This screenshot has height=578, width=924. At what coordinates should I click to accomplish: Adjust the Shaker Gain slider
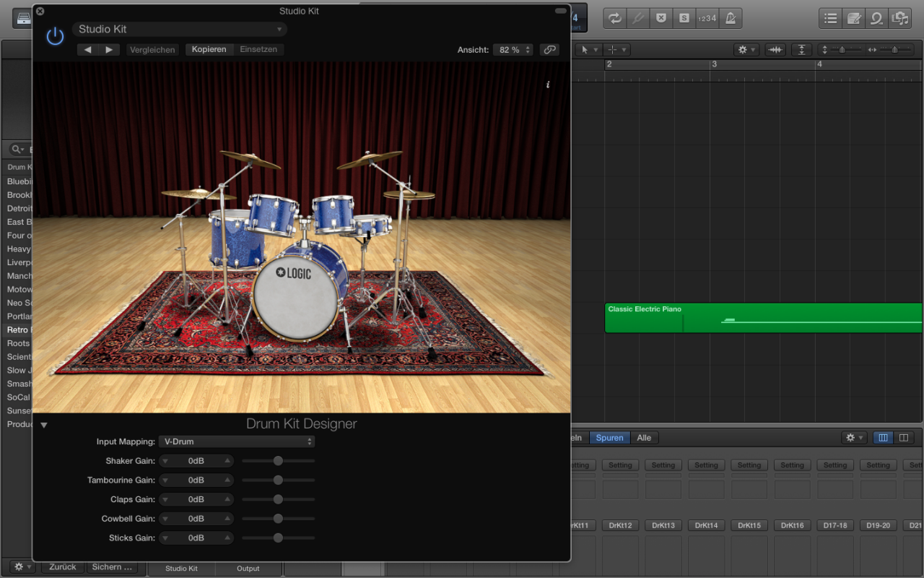278,461
